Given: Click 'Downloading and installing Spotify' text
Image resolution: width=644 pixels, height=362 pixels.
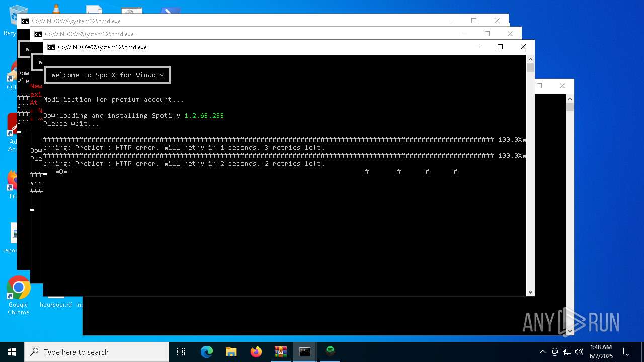Looking at the screenshot, I should click(112, 116).
